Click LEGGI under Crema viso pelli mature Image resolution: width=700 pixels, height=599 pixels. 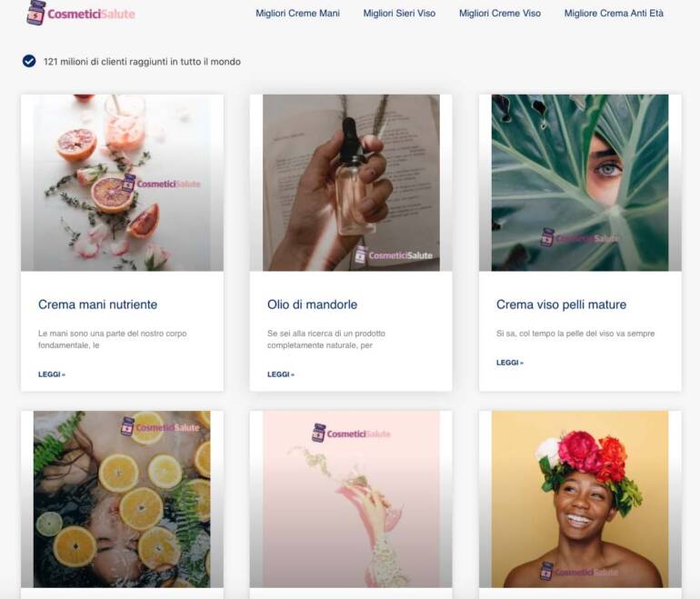pos(510,363)
